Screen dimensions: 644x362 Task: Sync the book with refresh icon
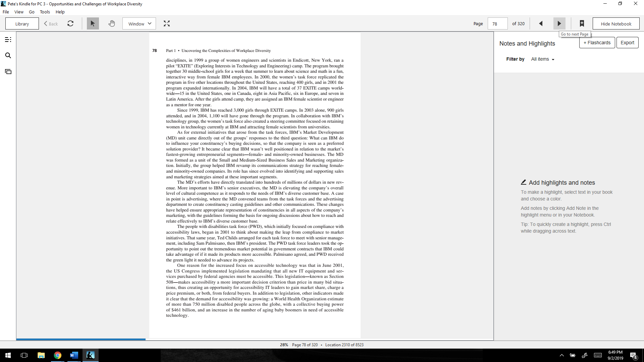[70, 24]
